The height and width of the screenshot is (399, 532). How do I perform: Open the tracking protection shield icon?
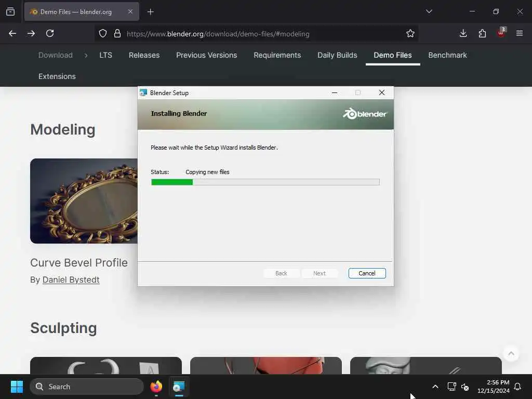[x=103, y=33]
